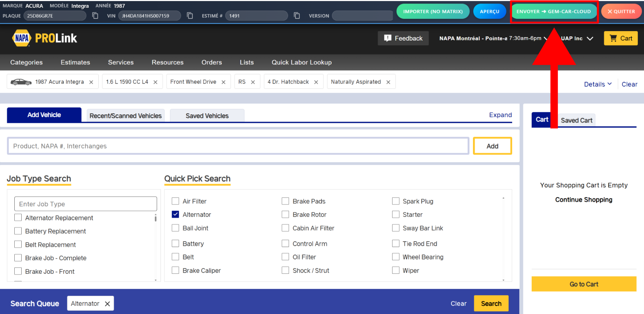The image size is (644, 314).
Task: Open the Estimates menu
Action: pyautogui.click(x=75, y=62)
